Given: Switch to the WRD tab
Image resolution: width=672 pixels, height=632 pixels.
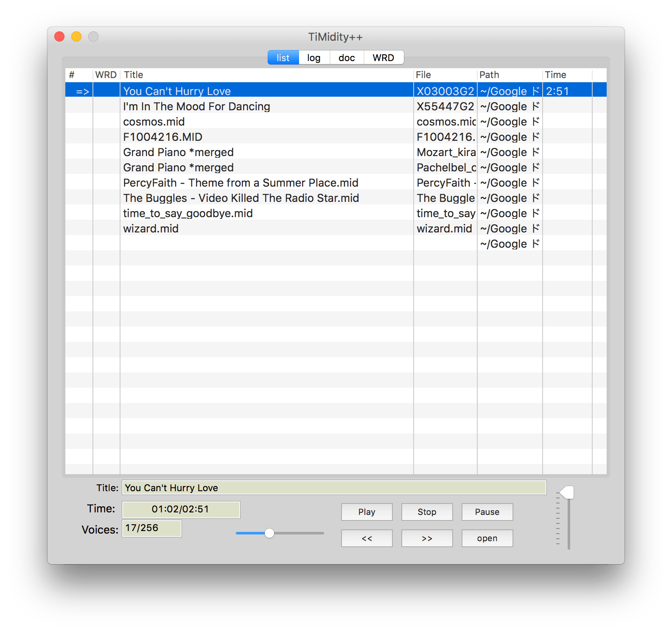Looking at the screenshot, I should coord(384,58).
